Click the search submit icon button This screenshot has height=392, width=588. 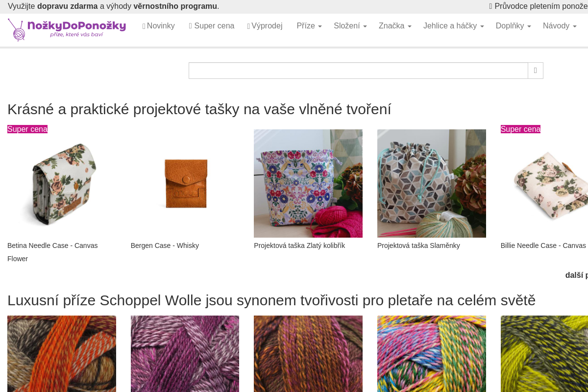pyautogui.click(x=536, y=71)
